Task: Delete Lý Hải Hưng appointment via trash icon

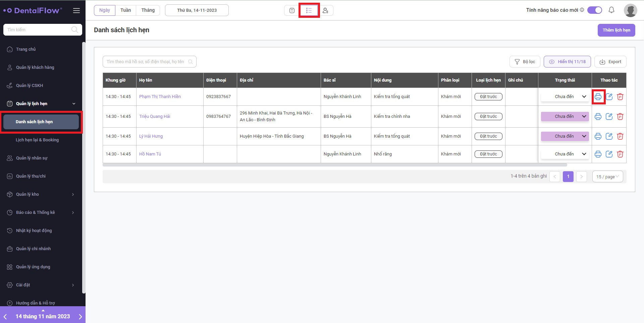Action: pyautogui.click(x=620, y=136)
